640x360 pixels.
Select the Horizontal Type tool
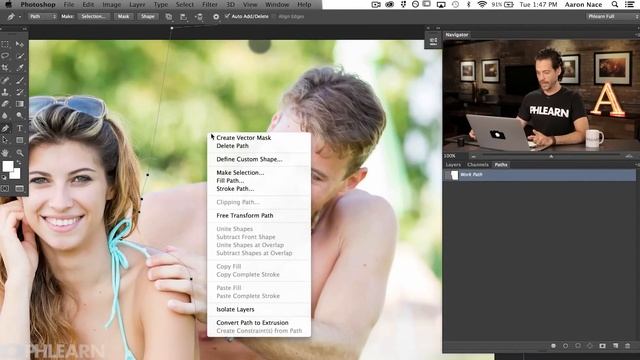pyautogui.click(x=19, y=128)
